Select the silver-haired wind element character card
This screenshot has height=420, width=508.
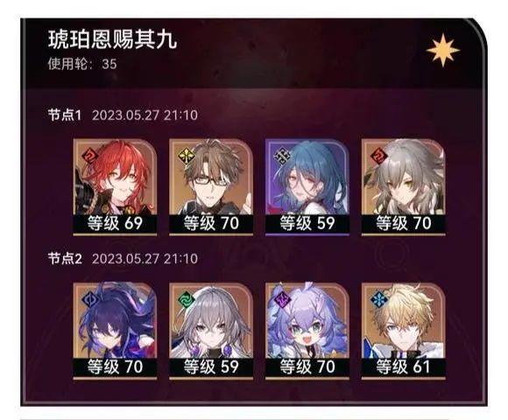[211, 331]
